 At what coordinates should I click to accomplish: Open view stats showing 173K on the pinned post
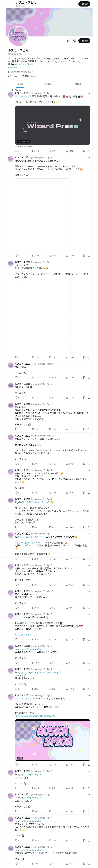pos(70,151)
